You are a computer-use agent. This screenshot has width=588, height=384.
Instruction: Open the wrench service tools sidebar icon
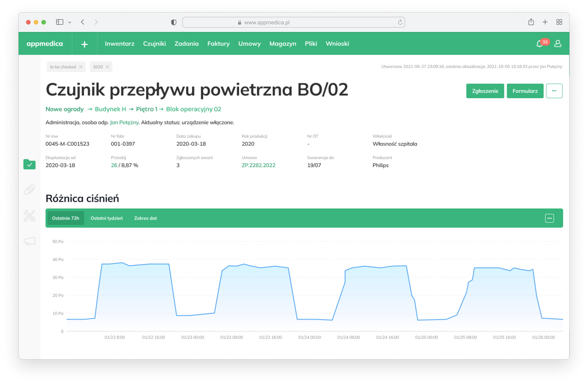pos(29,216)
